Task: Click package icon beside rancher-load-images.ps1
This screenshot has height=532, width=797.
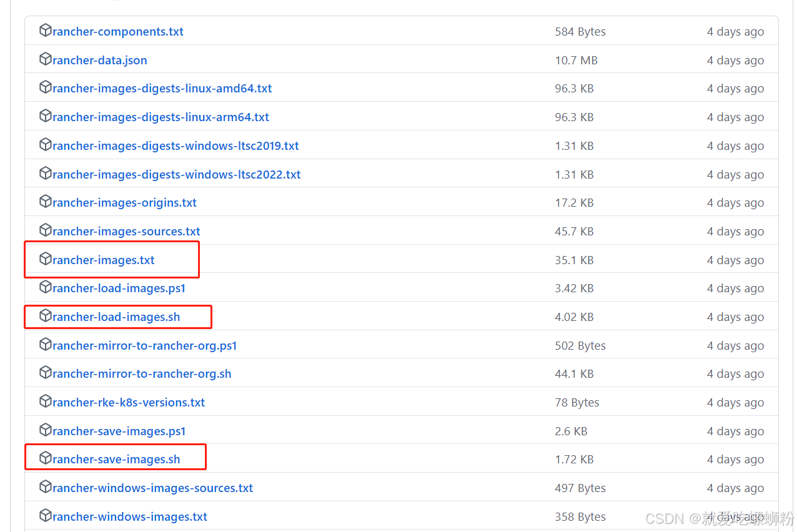Action: point(45,287)
